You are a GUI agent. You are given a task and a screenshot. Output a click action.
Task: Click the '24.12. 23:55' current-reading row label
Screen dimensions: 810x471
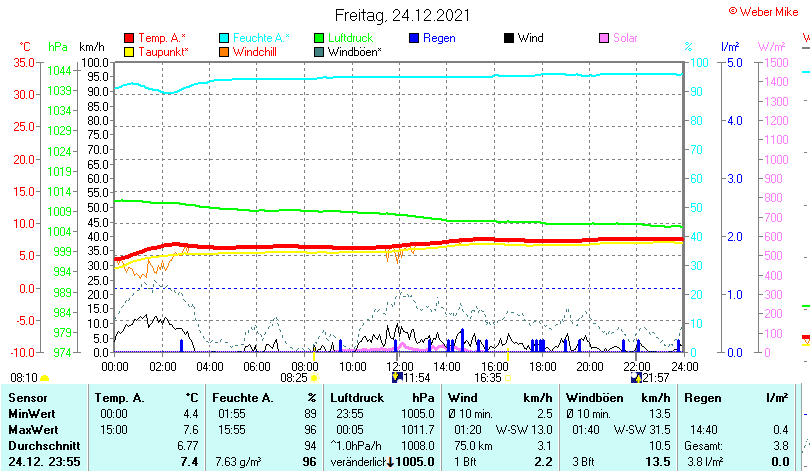pyautogui.click(x=44, y=462)
